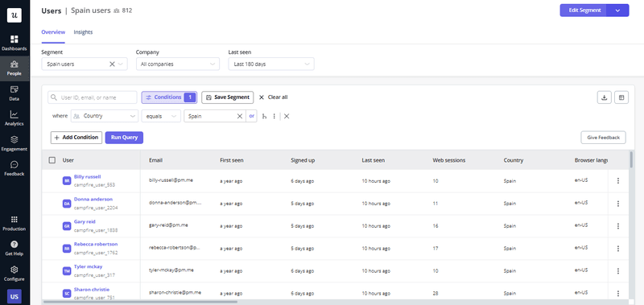Open row actions for Sharon christie

(x=618, y=293)
